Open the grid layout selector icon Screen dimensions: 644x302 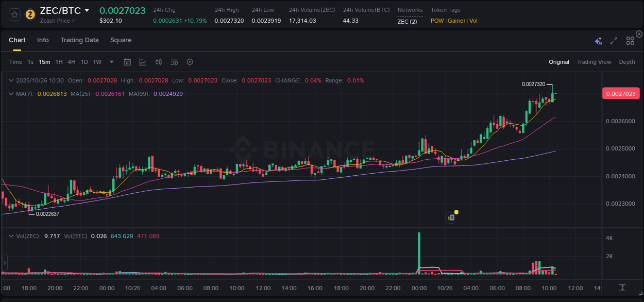[630, 40]
